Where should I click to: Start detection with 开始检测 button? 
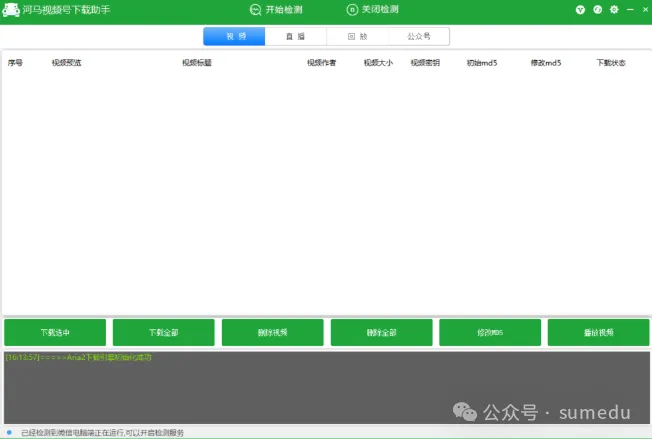pos(276,10)
